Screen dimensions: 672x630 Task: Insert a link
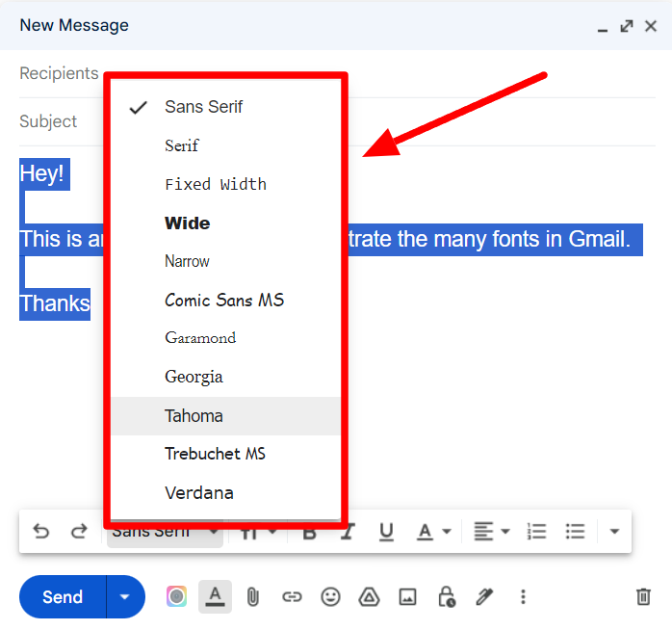point(292,597)
